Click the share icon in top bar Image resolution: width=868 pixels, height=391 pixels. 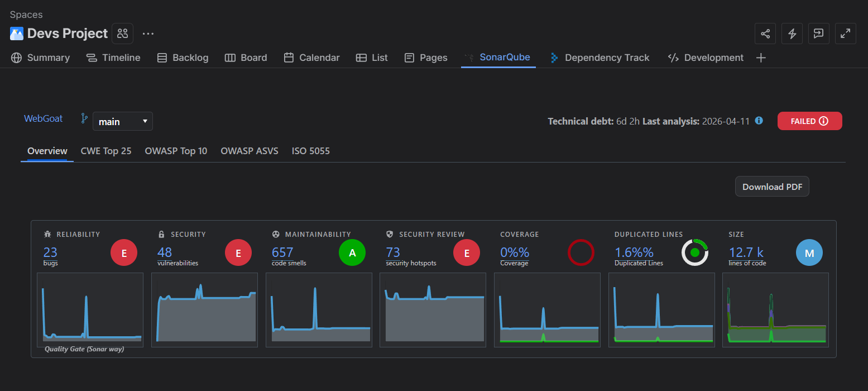coord(765,34)
